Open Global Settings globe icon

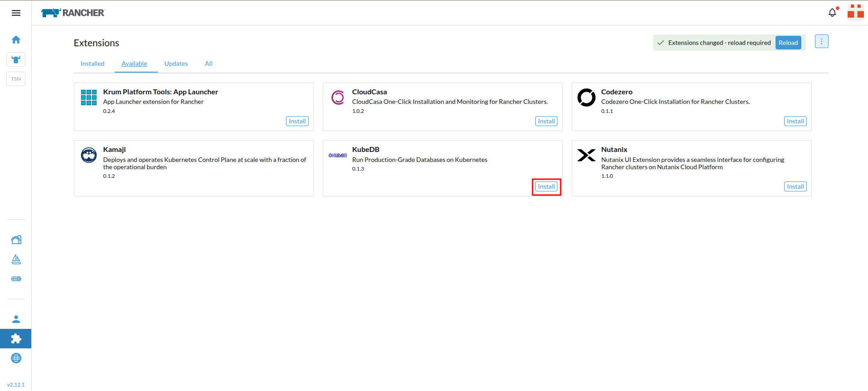16,358
